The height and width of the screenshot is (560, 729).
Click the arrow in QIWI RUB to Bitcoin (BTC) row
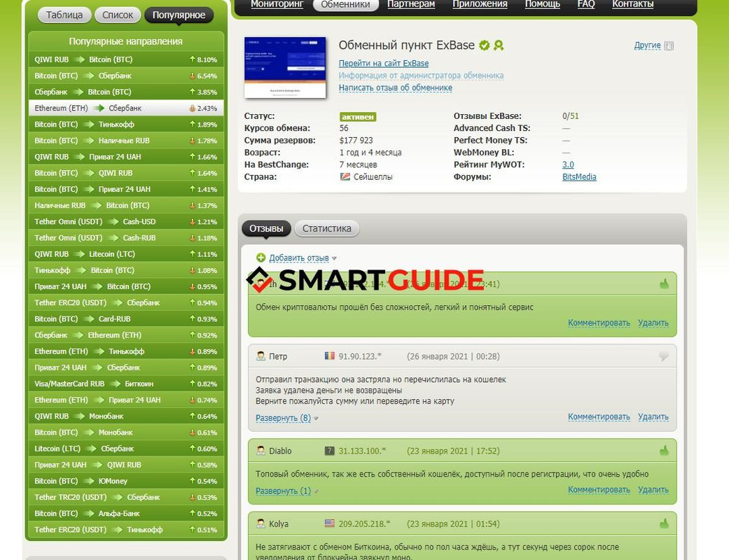79,59
